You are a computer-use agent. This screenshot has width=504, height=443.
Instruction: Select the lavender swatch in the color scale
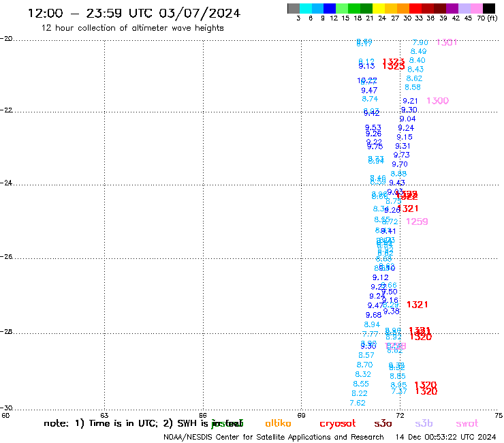[x=464, y=8]
